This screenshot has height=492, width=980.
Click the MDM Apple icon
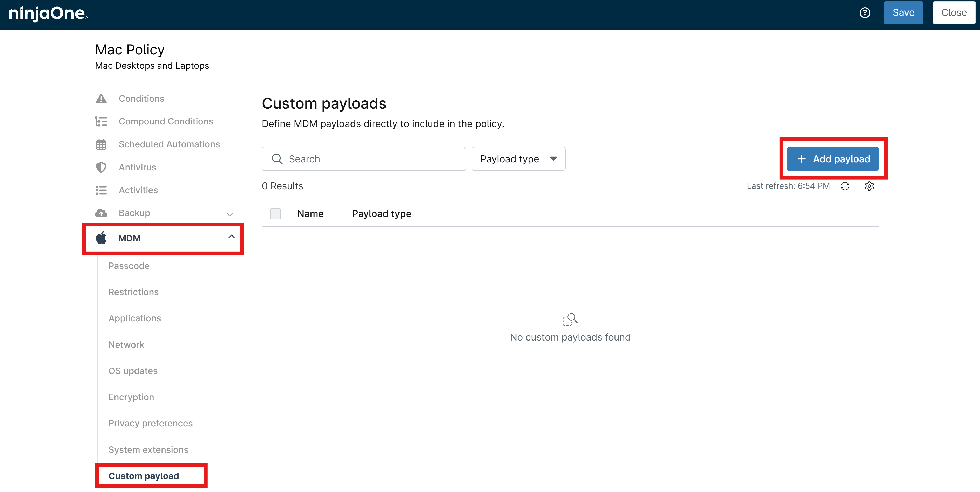coord(101,238)
